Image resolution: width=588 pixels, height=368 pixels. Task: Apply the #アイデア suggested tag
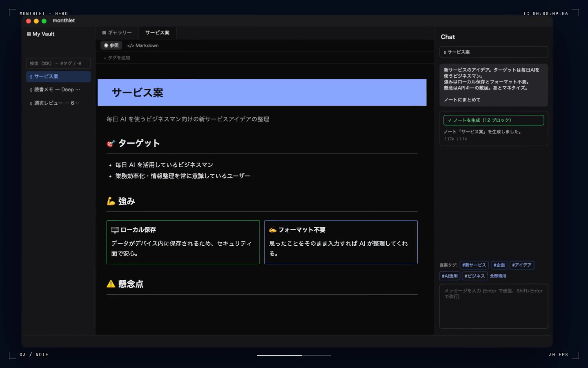tap(522, 265)
